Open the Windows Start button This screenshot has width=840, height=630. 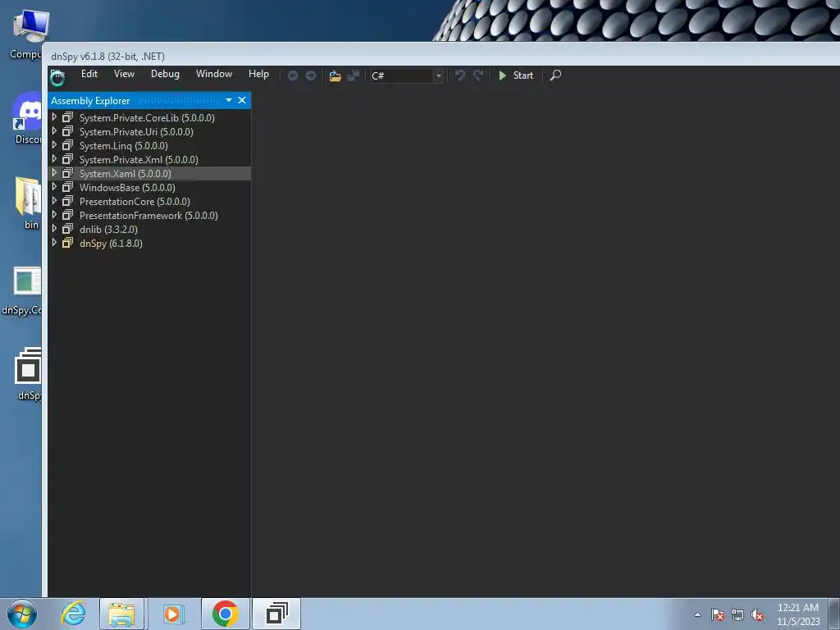[x=22, y=614]
